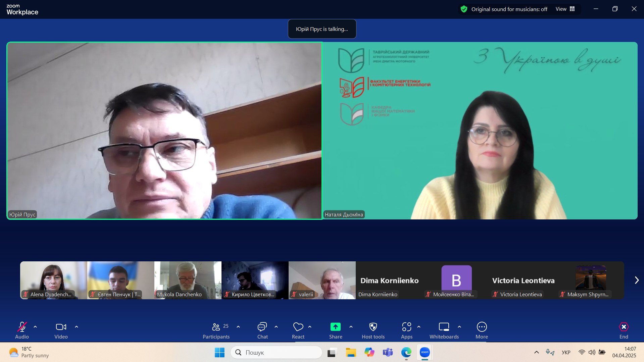Click the green encryption shield icon

coord(464,9)
